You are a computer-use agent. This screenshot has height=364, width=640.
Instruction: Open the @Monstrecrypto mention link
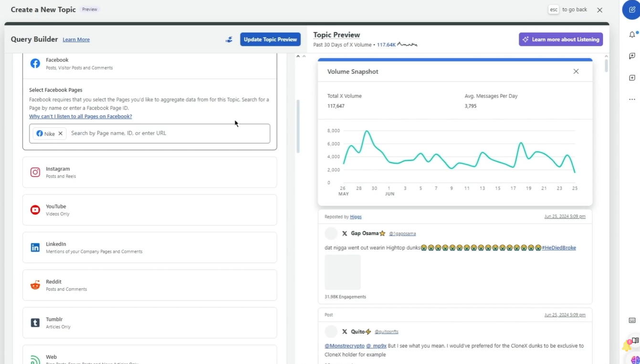pyautogui.click(x=345, y=346)
